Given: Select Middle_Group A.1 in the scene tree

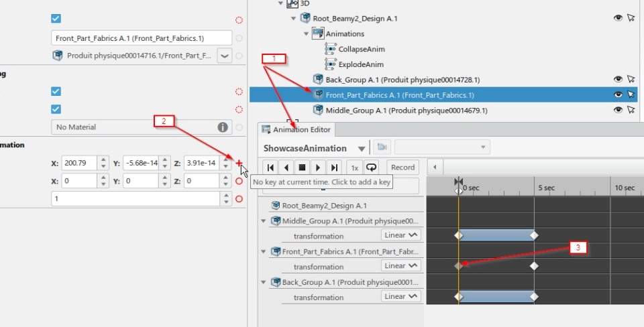Looking at the screenshot, I should point(407,111).
